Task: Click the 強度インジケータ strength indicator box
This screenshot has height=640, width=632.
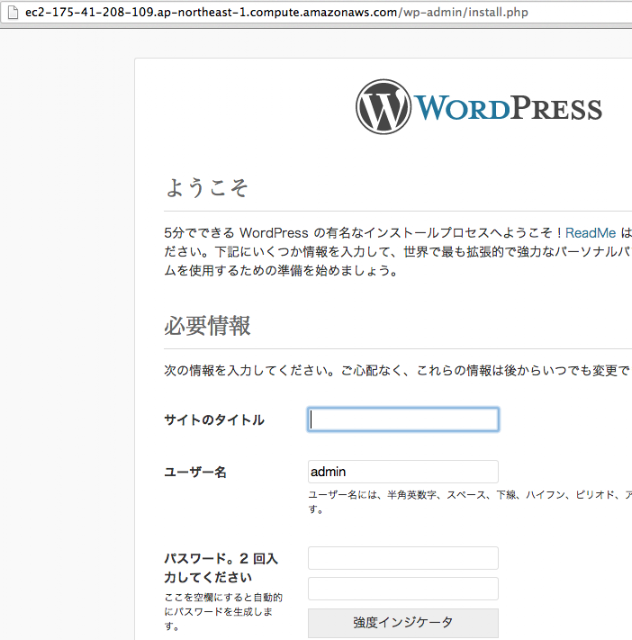Action: tap(403, 622)
